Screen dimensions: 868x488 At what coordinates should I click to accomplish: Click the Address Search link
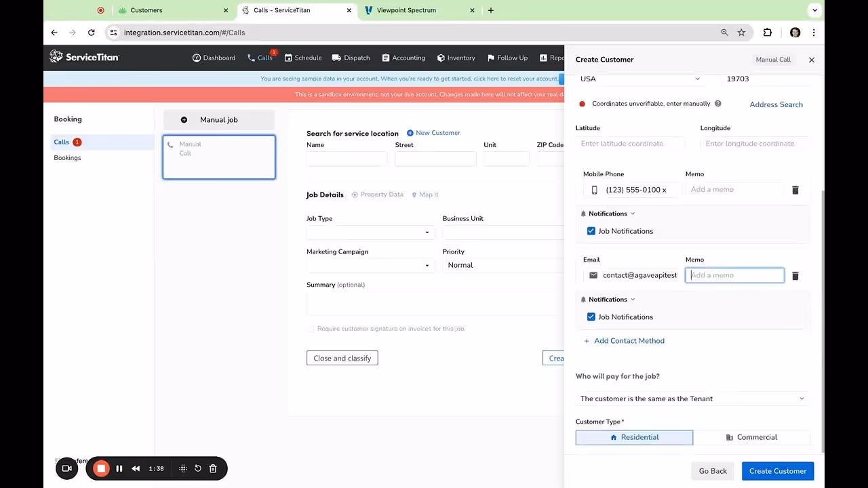pos(776,104)
